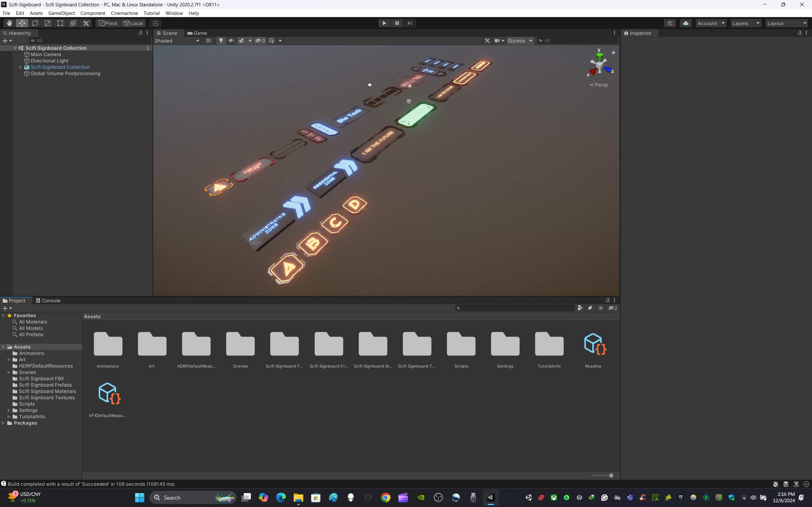Open the Layers dropdown
The image size is (812, 507).
point(746,23)
